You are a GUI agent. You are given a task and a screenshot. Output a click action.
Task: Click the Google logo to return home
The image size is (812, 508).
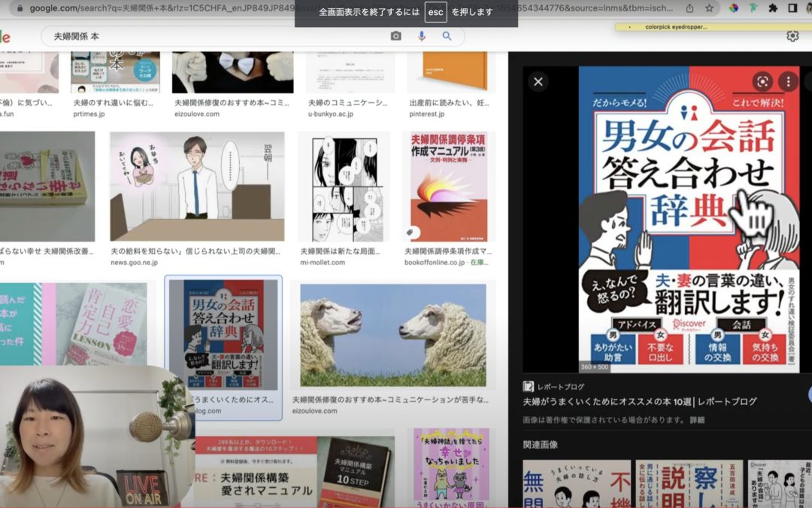point(6,35)
